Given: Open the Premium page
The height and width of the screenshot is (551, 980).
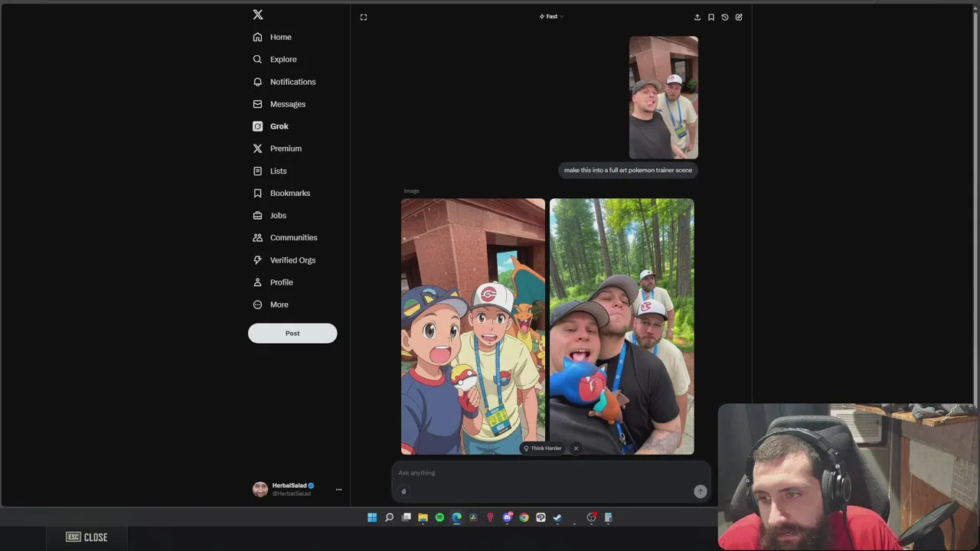Looking at the screenshot, I should click(277, 148).
